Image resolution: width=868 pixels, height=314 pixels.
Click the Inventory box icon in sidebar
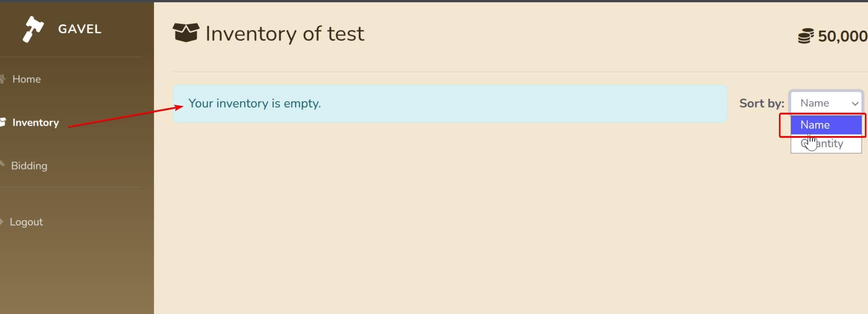click(x=3, y=122)
